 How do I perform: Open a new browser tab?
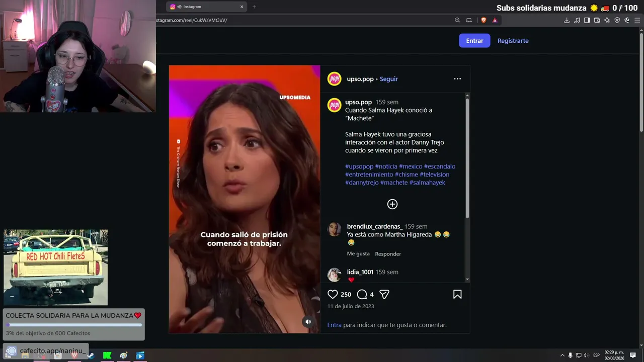click(x=254, y=7)
